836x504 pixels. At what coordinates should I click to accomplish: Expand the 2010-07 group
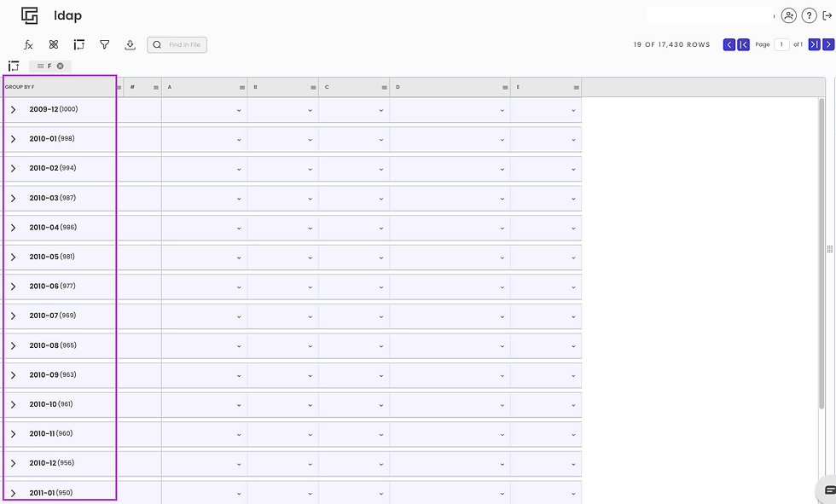click(x=14, y=316)
